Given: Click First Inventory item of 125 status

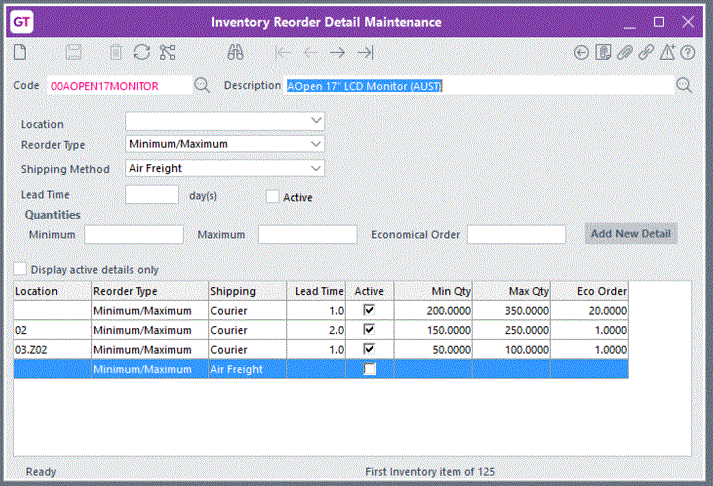Looking at the screenshot, I should tap(430, 471).
